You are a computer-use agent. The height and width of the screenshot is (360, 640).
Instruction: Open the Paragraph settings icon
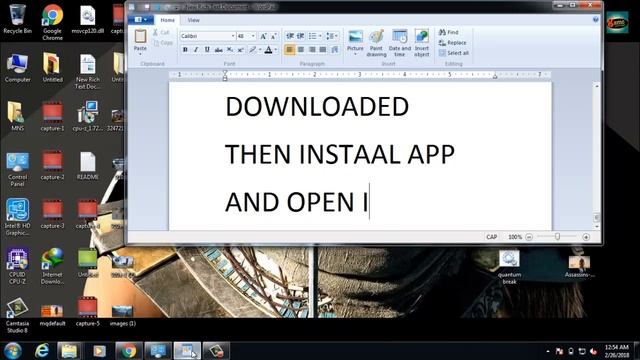[x=335, y=50]
